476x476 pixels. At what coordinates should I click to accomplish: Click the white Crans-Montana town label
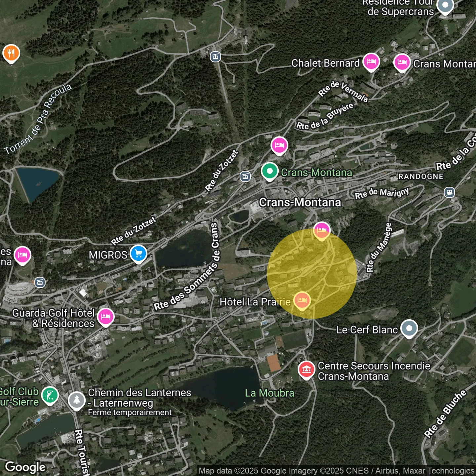click(300, 202)
